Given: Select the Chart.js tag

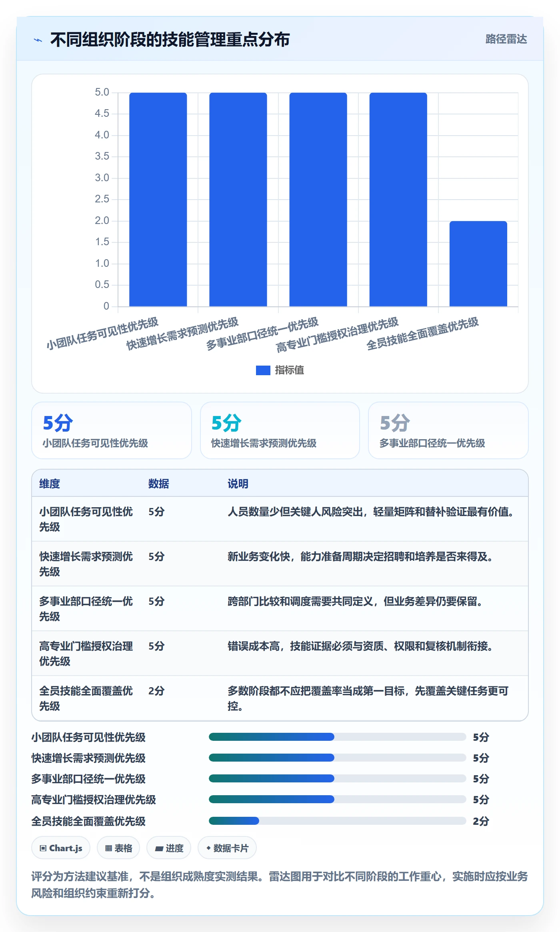Looking at the screenshot, I should point(61,848).
